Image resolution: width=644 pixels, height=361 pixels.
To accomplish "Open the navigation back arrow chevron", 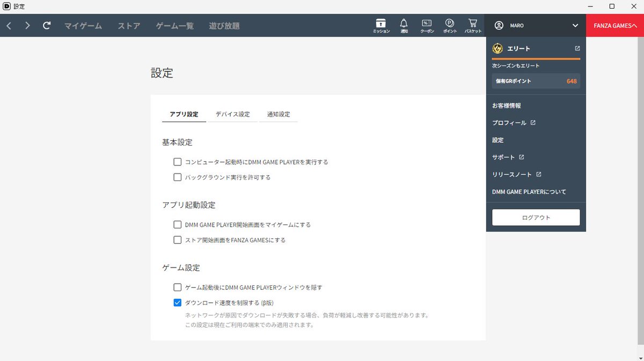I will [8, 25].
